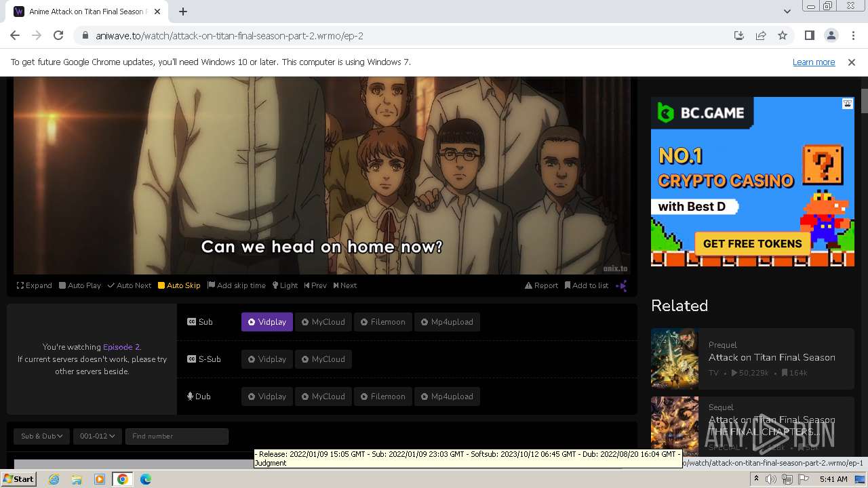
Task: Add to list bookmark
Action: [587, 285]
